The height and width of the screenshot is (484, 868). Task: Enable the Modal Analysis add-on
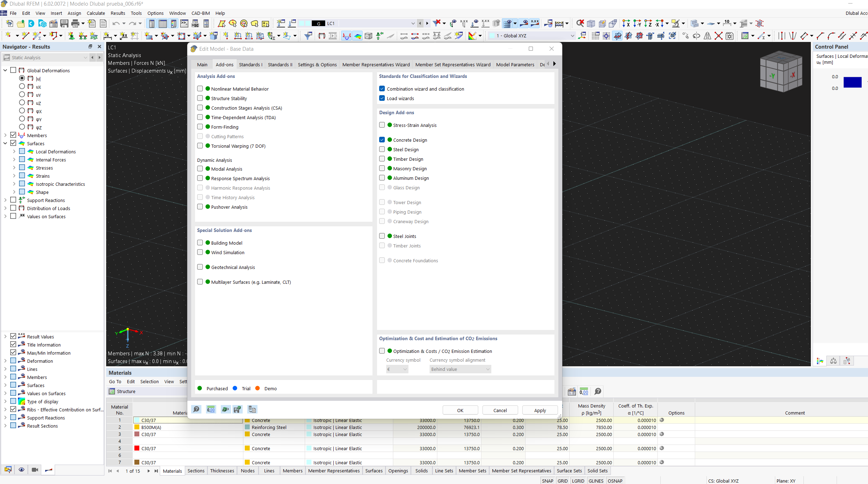[200, 169]
